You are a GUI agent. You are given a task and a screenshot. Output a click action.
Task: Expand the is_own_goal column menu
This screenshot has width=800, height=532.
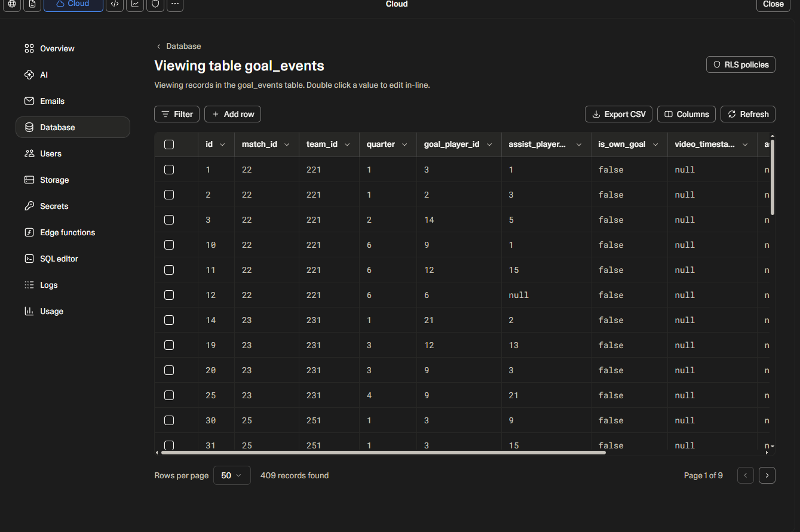pyautogui.click(x=655, y=144)
